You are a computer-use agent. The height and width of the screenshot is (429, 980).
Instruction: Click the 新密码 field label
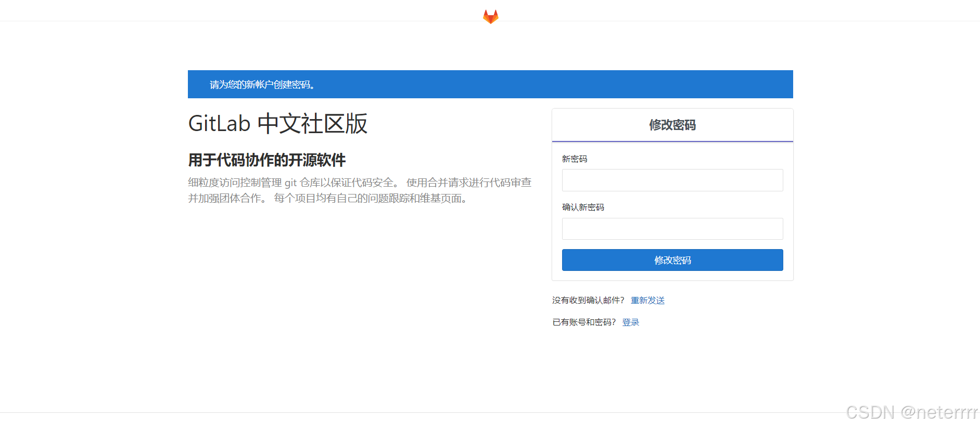(x=575, y=159)
